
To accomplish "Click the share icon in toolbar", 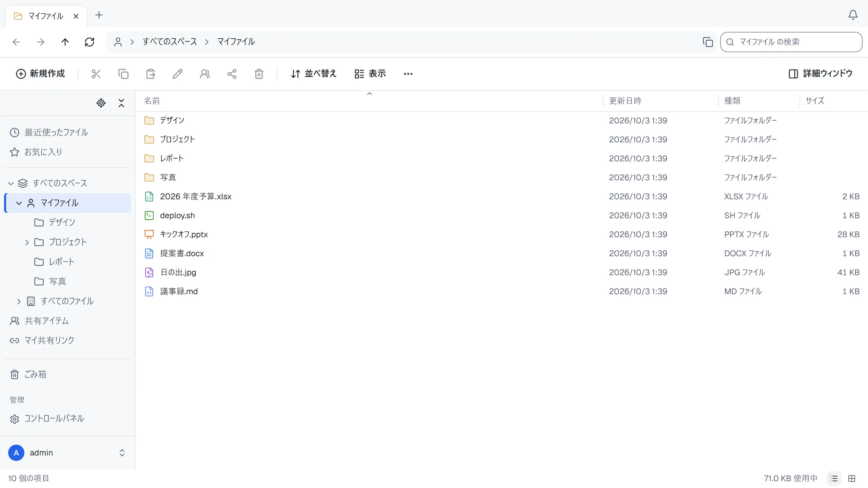I will (232, 74).
